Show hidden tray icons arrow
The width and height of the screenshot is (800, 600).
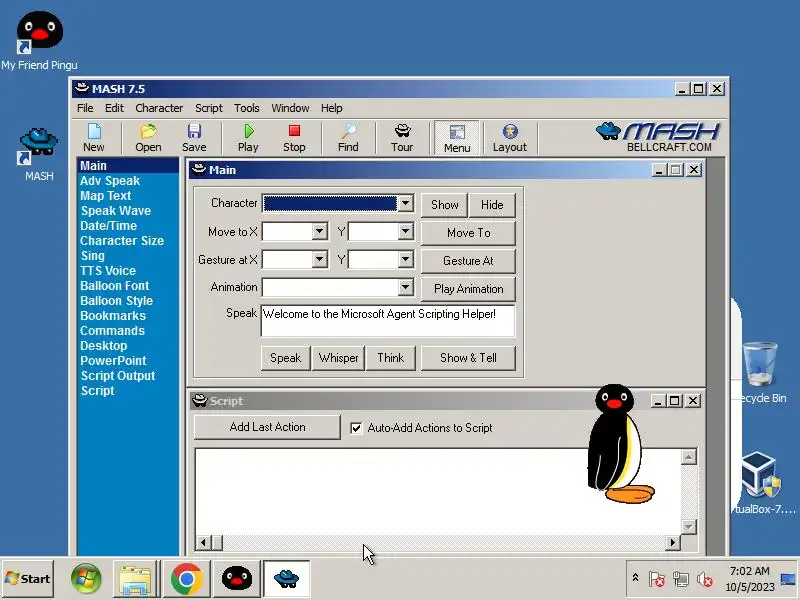[635, 578]
